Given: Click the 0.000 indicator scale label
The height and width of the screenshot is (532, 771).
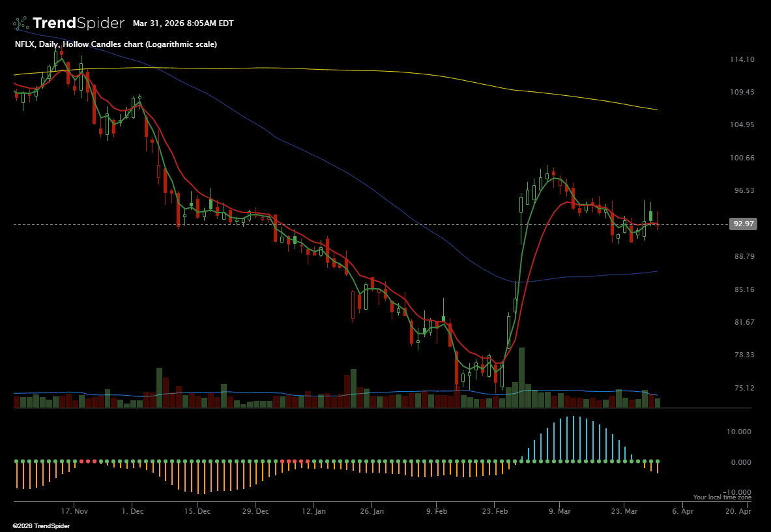Looking at the screenshot, I should (x=742, y=462).
